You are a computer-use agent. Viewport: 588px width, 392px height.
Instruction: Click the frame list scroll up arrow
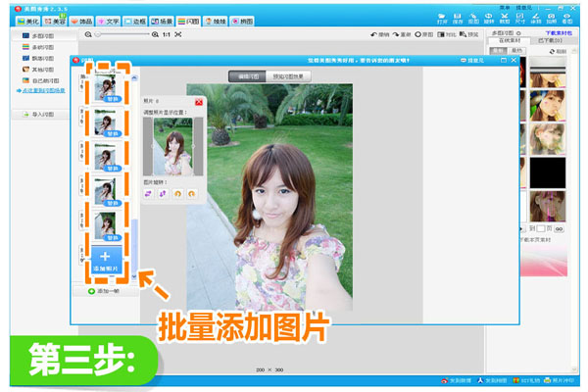(x=134, y=78)
